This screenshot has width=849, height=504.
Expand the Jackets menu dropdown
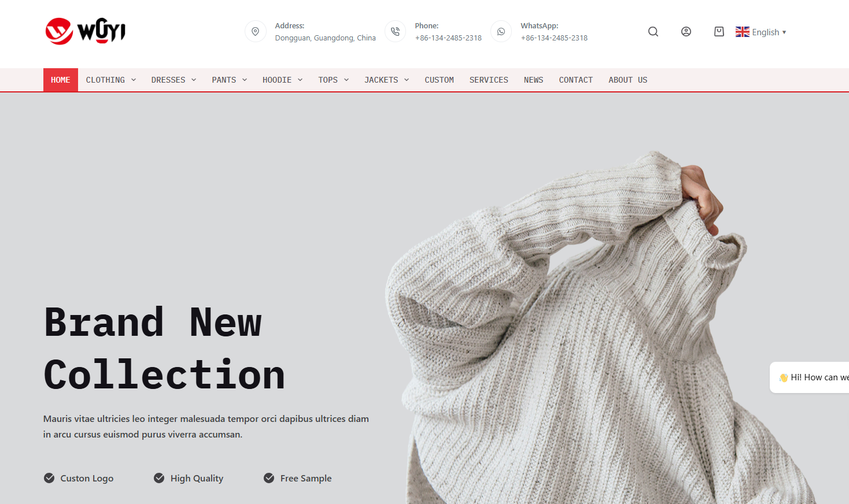point(386,80)
